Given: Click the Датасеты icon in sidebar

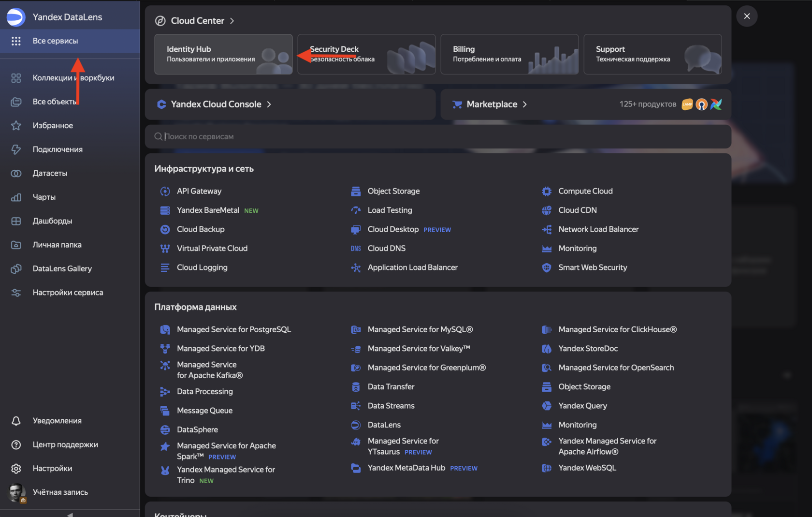Looking at the screenshot, I should coord(16,173).
